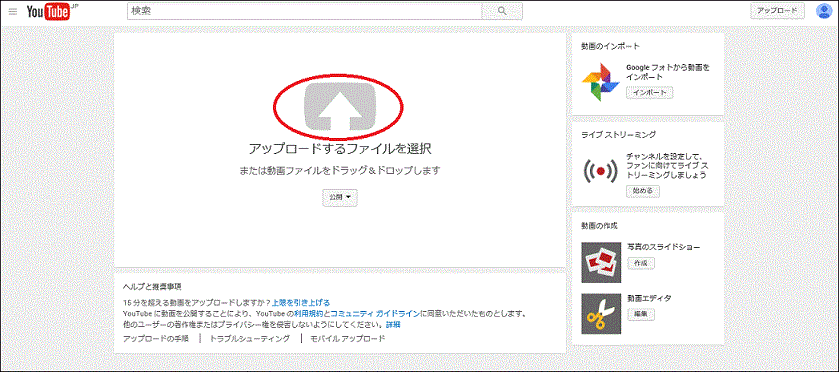Click the 写真のスライドショー label

click(x=663, y=247)
